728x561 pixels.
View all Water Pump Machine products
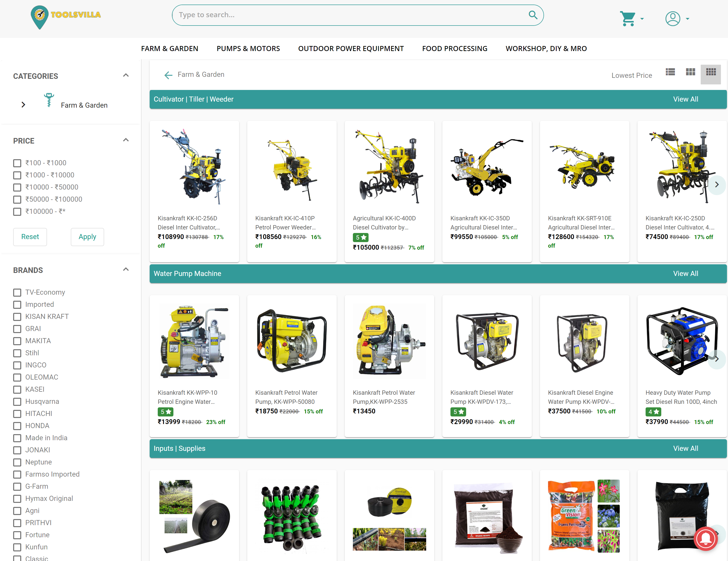point(685,273)
